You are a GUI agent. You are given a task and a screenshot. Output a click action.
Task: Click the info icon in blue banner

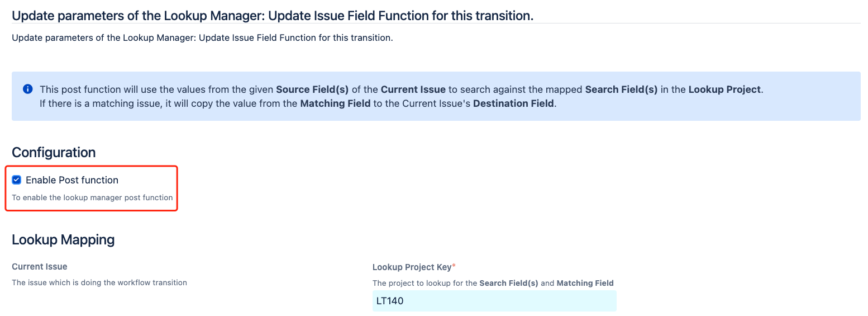pos(27,89)
